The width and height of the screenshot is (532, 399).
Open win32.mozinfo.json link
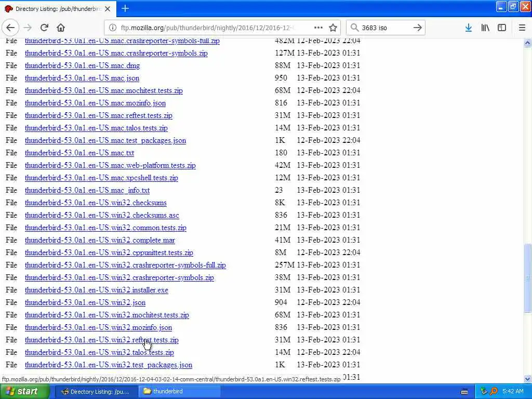(98, 327)
